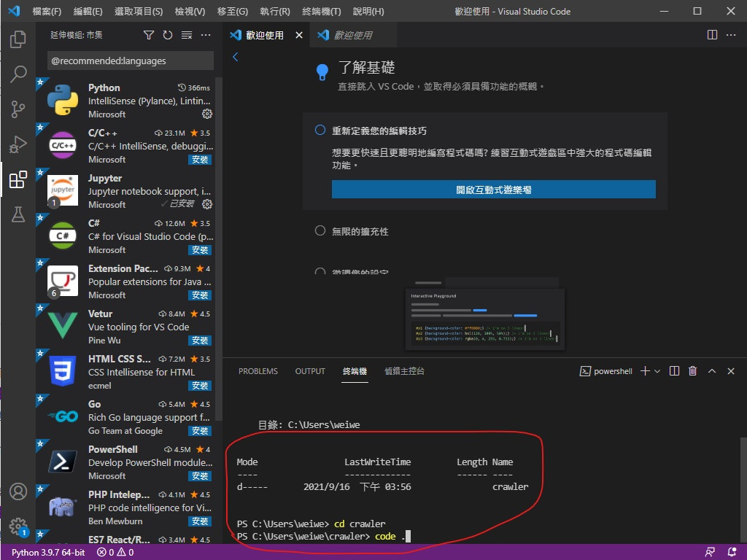
Task: Install the HTML CSS Support extension
Action: click(x=200, y=386)
